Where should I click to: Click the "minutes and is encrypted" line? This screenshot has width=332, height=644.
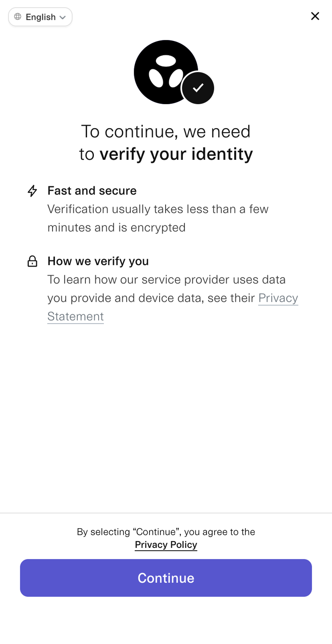point(116,227)
